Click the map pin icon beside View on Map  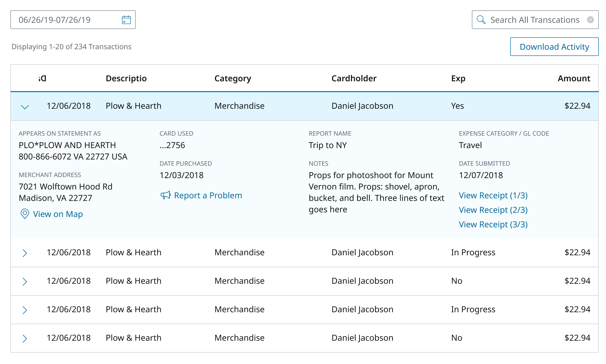[x=25, y=214]
